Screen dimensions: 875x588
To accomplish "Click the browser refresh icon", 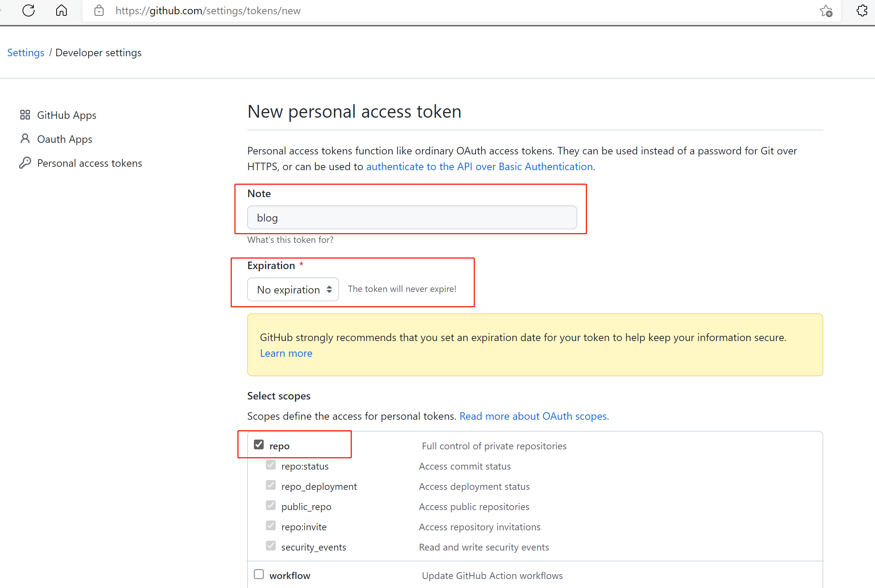I will point(29,10).
